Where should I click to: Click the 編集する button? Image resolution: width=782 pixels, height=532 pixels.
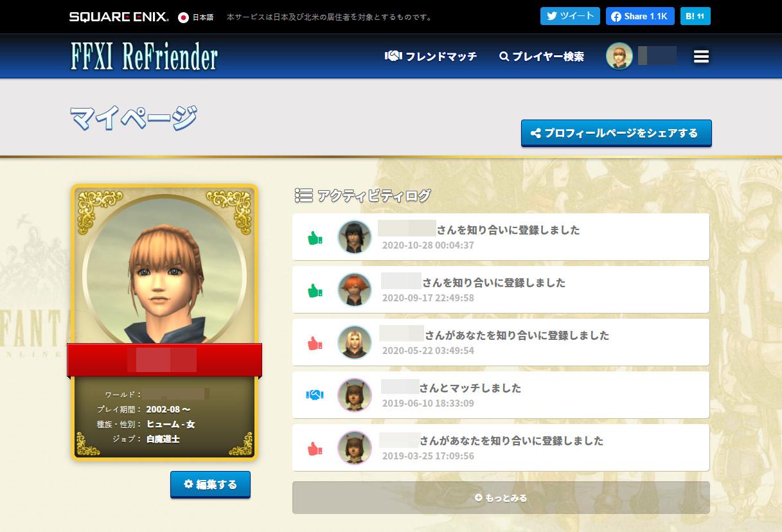(x=210, y=484)
